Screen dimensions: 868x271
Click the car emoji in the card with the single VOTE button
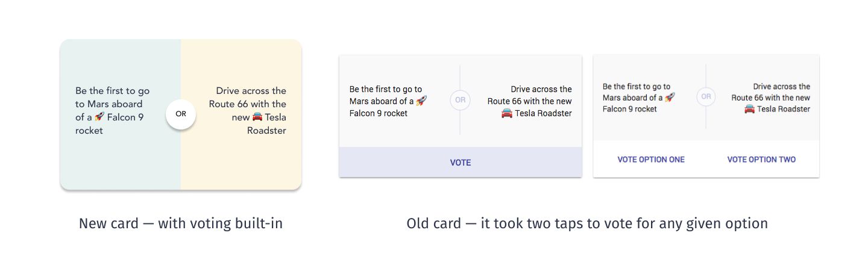point(507,113)
